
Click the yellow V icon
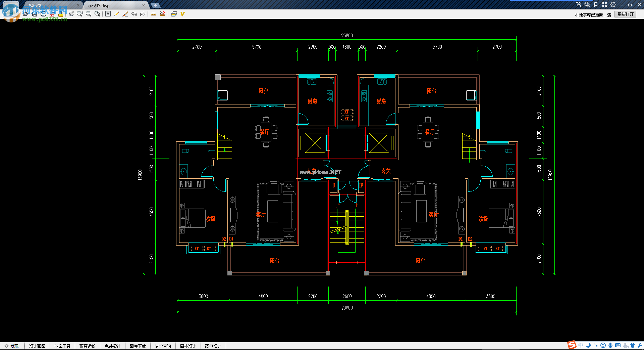tap(182, 14)
